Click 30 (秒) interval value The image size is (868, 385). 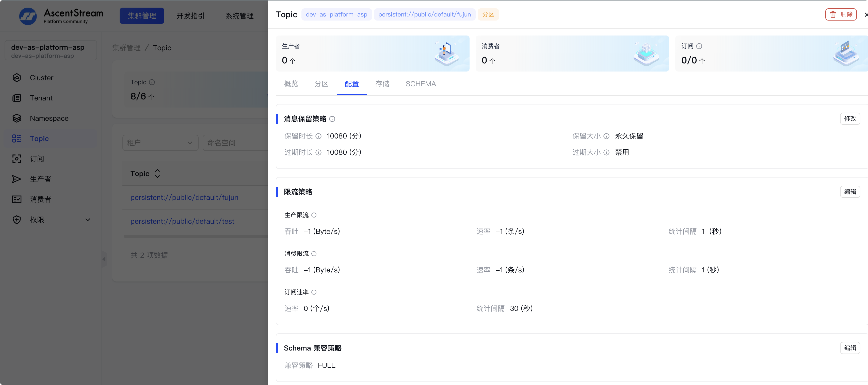(x=521, y=309)
